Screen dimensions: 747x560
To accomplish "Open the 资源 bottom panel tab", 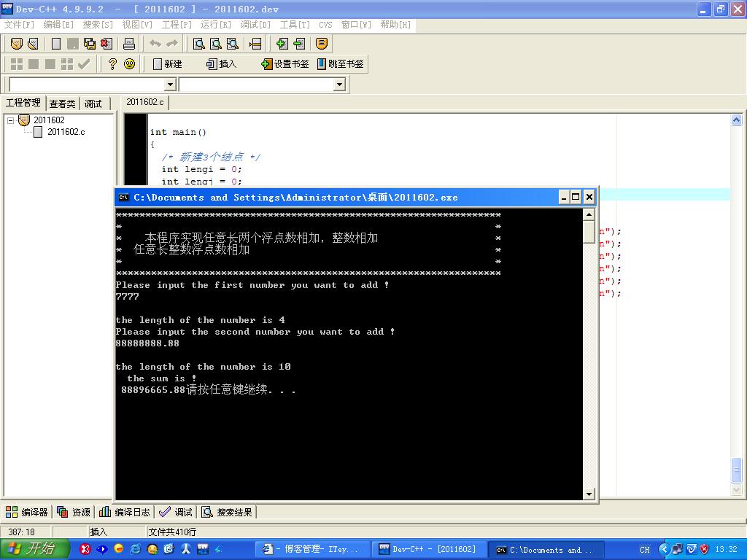I will point(74,513).
